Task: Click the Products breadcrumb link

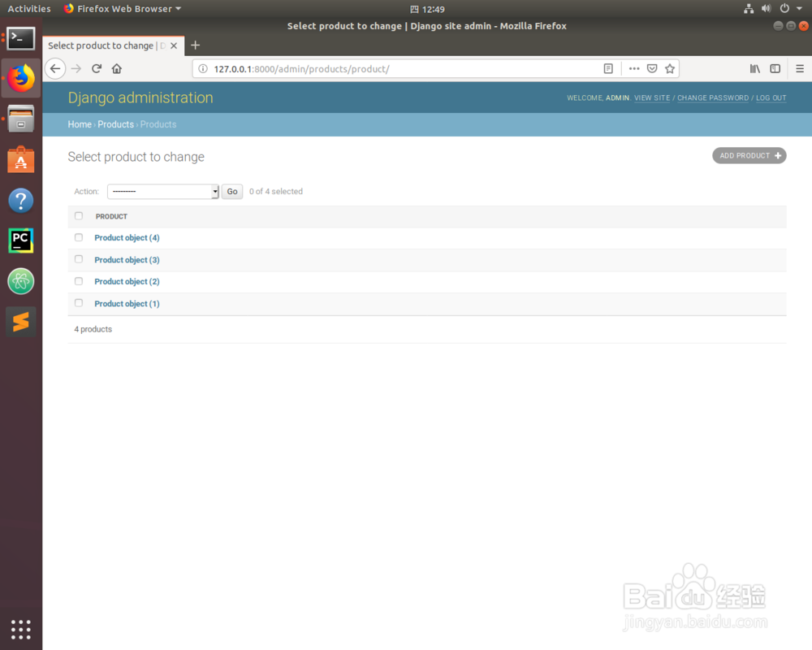Action: [x=115, y=124]
